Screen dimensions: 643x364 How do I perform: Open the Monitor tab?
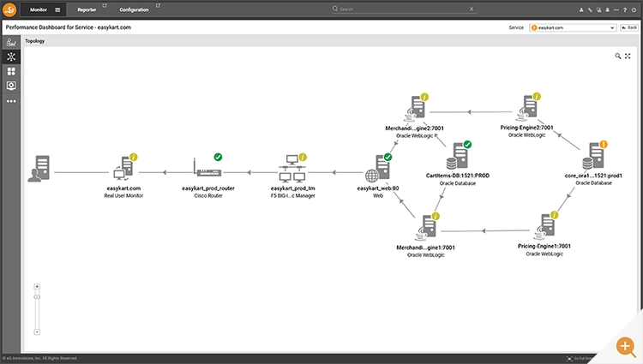click(38, 9)
